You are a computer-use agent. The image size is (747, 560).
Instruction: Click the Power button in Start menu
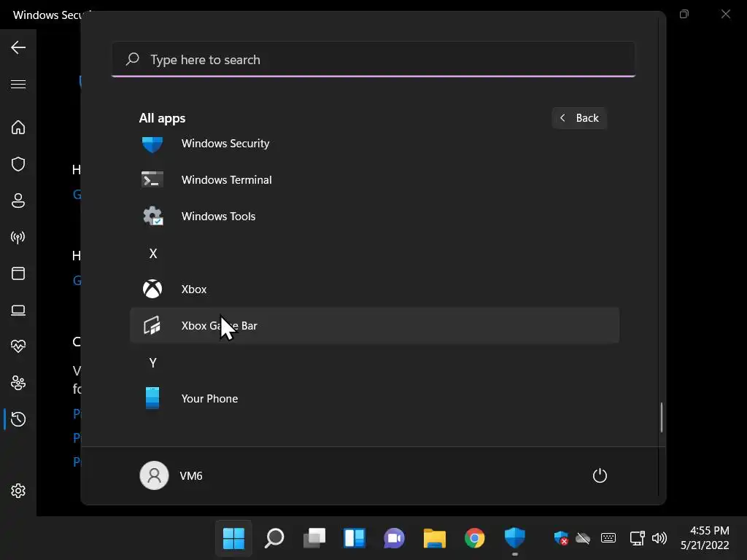[600, 475]
